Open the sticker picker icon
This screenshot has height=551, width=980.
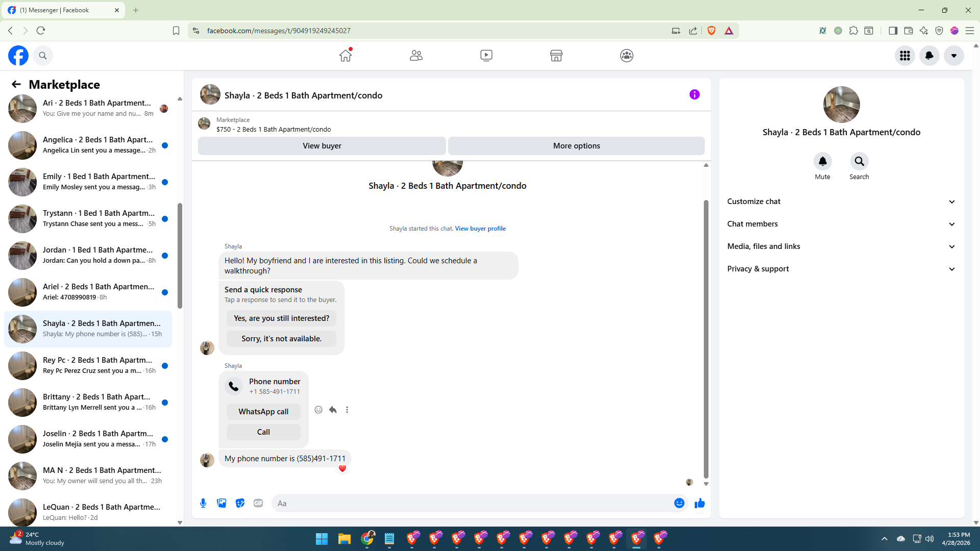[x=240, y=503]
